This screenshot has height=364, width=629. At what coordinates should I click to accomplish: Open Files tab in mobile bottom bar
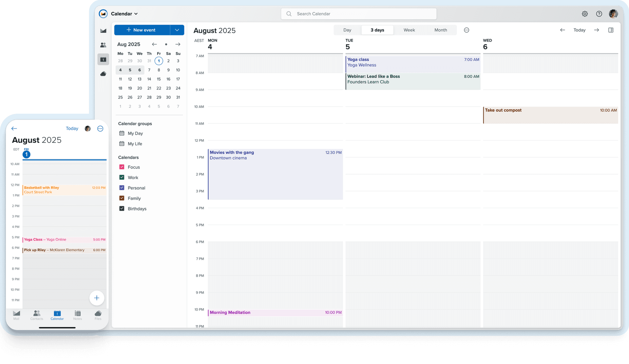(98, 315)
